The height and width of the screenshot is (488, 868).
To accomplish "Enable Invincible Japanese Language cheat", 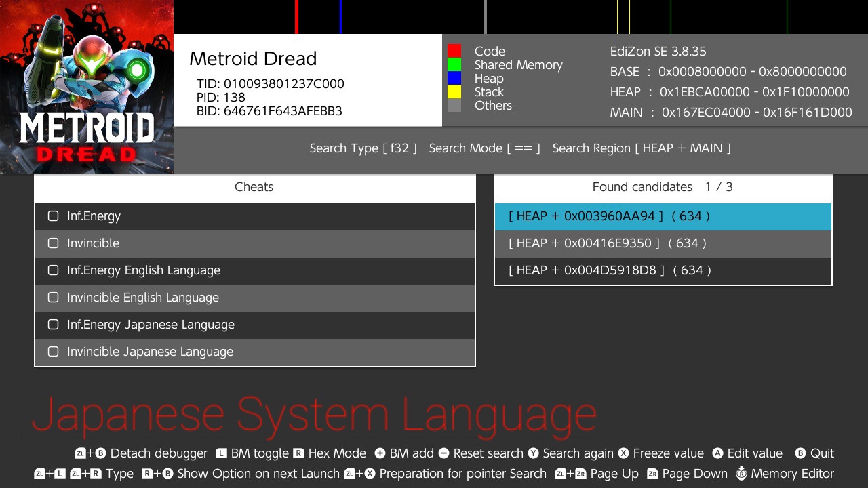I will tap(54, 352).
